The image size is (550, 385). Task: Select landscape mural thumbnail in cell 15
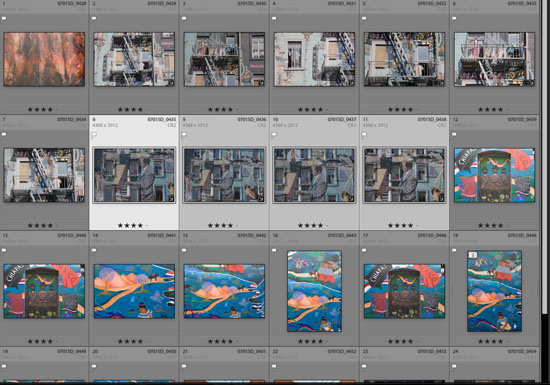click(224, 291)
